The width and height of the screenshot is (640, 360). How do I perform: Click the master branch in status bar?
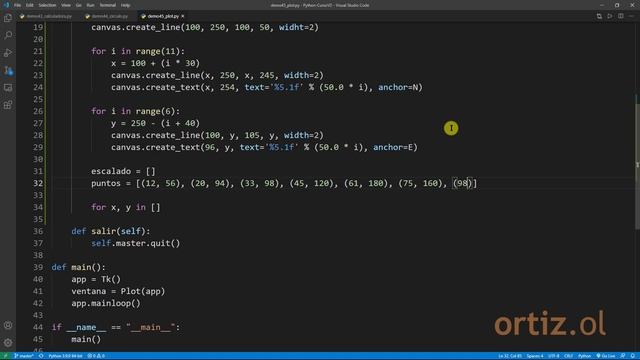[x=24, y=356]
